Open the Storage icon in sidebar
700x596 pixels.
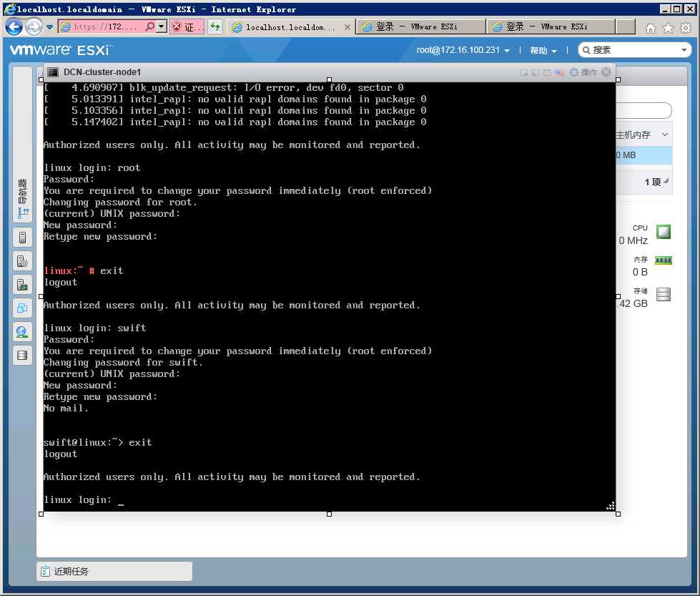click(x=22, y=355)
